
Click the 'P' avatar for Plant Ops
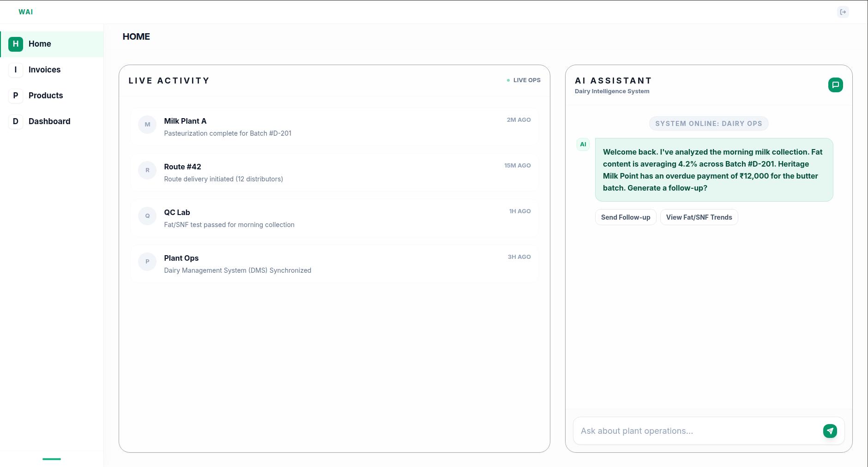pos(147,262)
